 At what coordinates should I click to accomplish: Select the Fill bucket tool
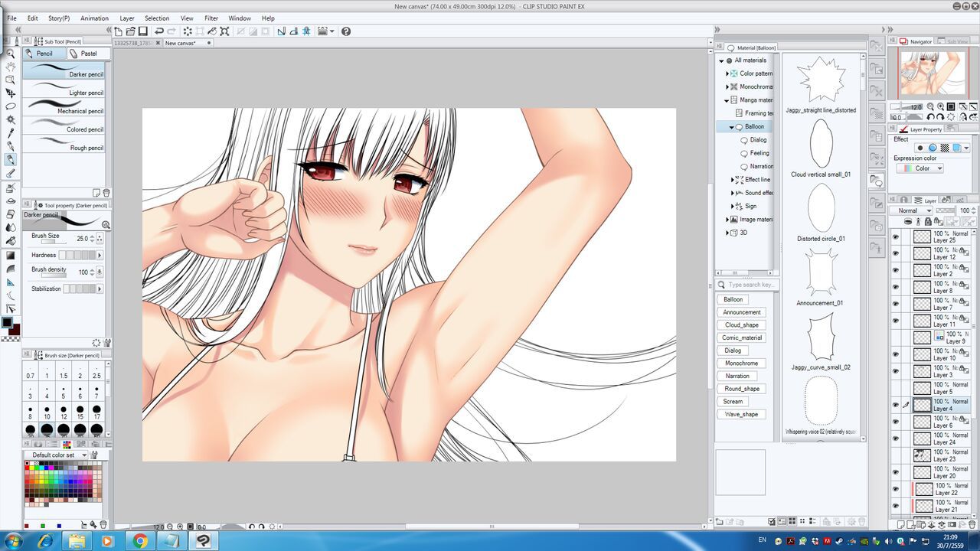[x=11, y=240]
